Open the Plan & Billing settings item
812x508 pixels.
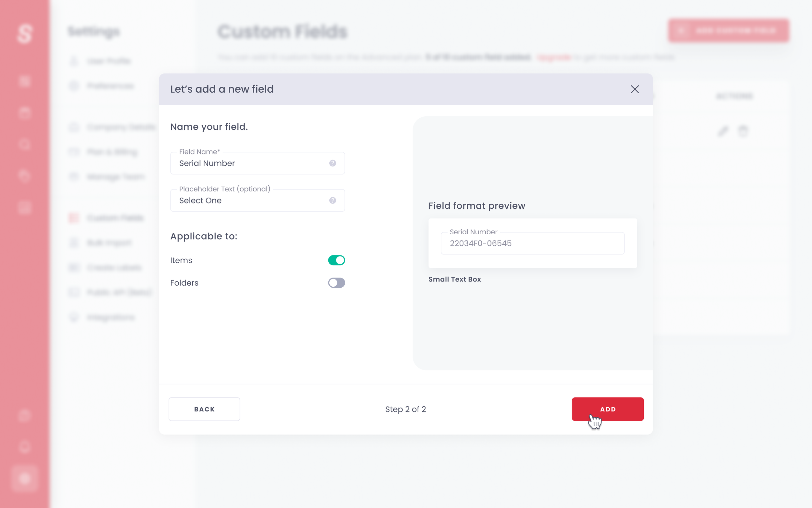pyautogui.click(x=112, y=152)
